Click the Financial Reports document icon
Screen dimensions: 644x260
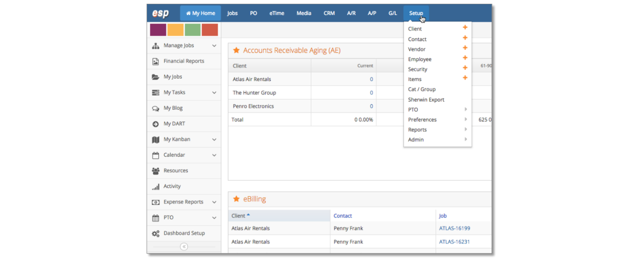pyautogui.click(x=155, y=61)
